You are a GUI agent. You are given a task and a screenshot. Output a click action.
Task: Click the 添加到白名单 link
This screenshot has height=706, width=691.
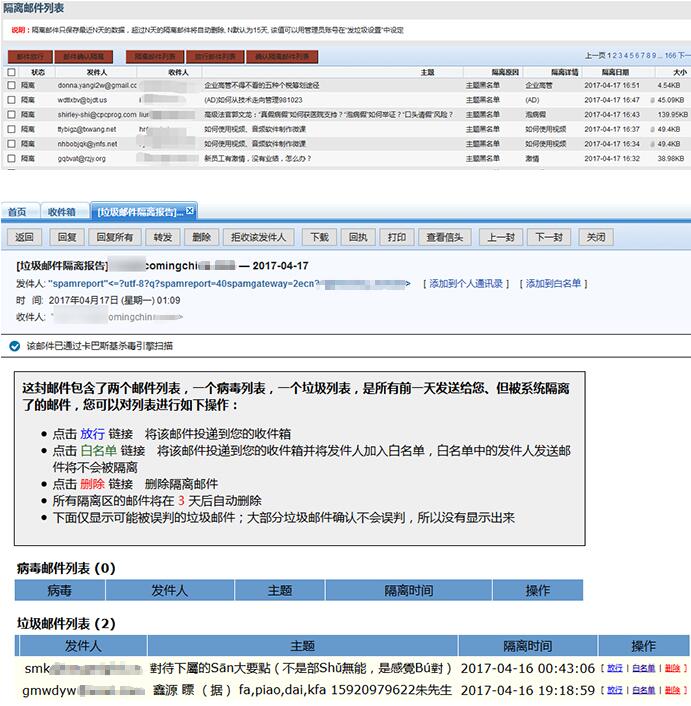point(553,283)
